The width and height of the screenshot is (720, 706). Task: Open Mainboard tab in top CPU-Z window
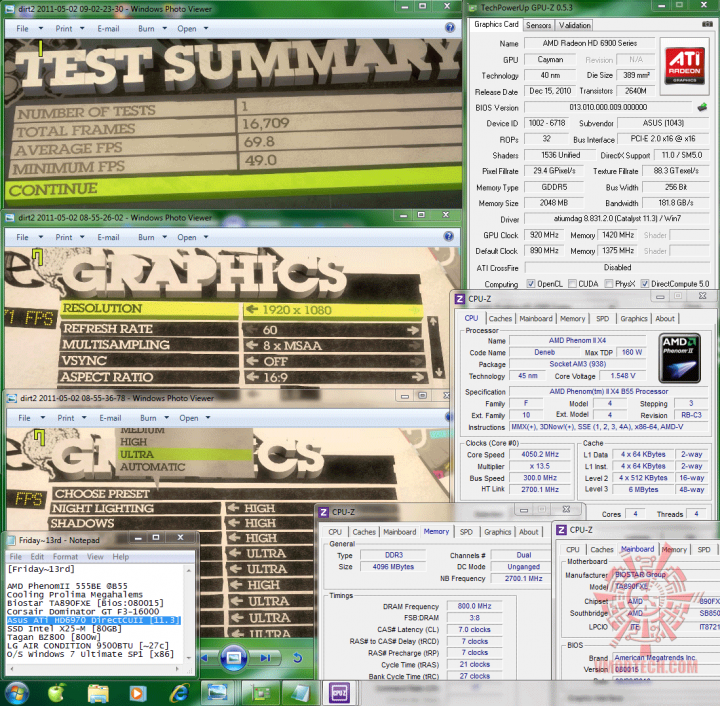pos(535,318)
